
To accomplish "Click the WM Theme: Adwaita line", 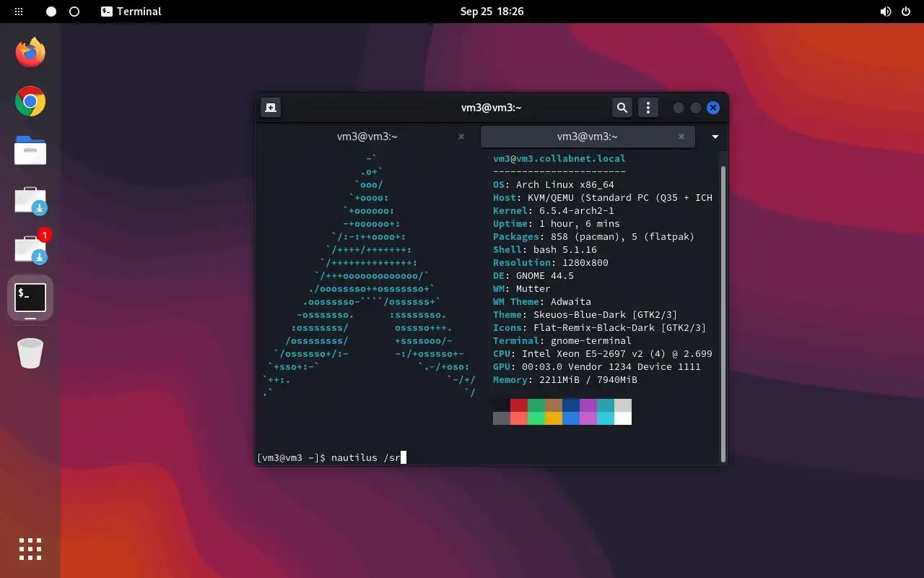I will point(542,302).
